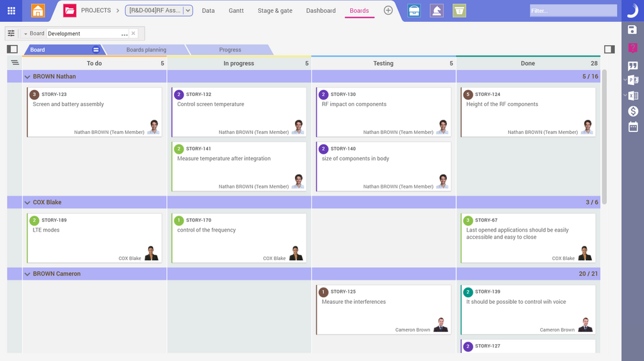The width and height of the screenshot is (644, 361).
Task: Open the calendar icon in sidebar
Action: click(x=632, y=127)
